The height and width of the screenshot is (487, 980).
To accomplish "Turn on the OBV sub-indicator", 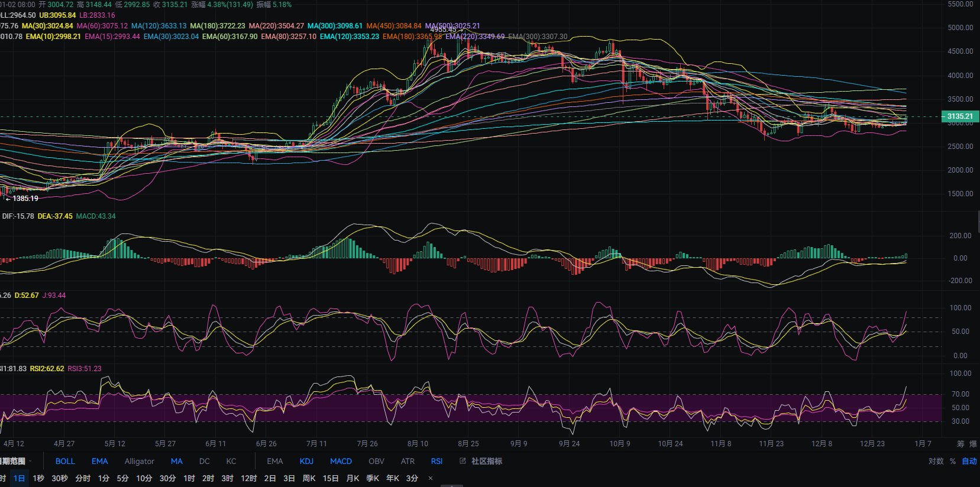I will tap(376, 461).
